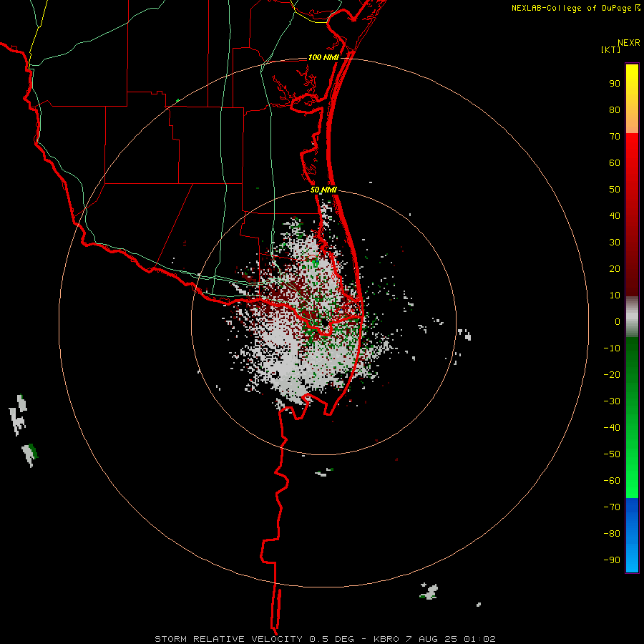644x644 pixels.
Task: Click the -30 knot value on the scale
Action: tap(612, 401)
